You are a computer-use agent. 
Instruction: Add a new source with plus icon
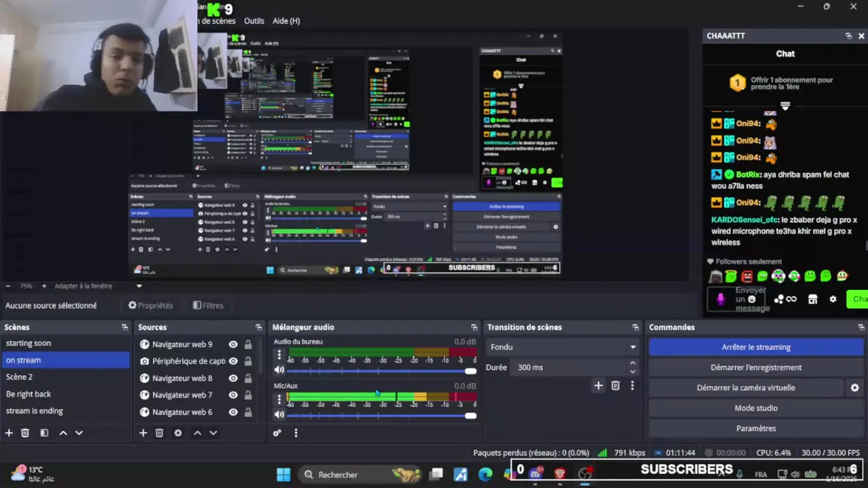click(x=143, y=432)
